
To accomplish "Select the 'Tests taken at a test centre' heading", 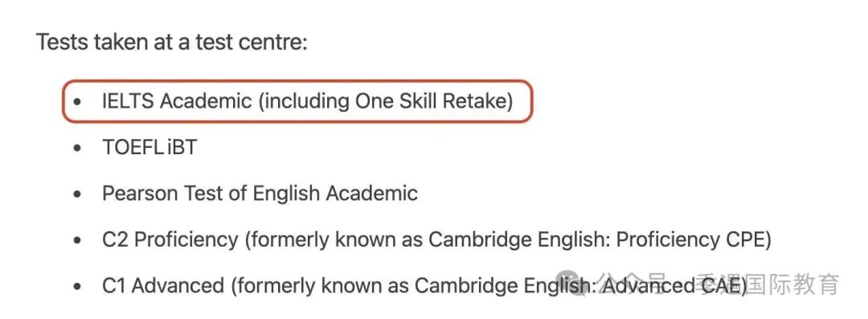I will [x=172, y=42].
